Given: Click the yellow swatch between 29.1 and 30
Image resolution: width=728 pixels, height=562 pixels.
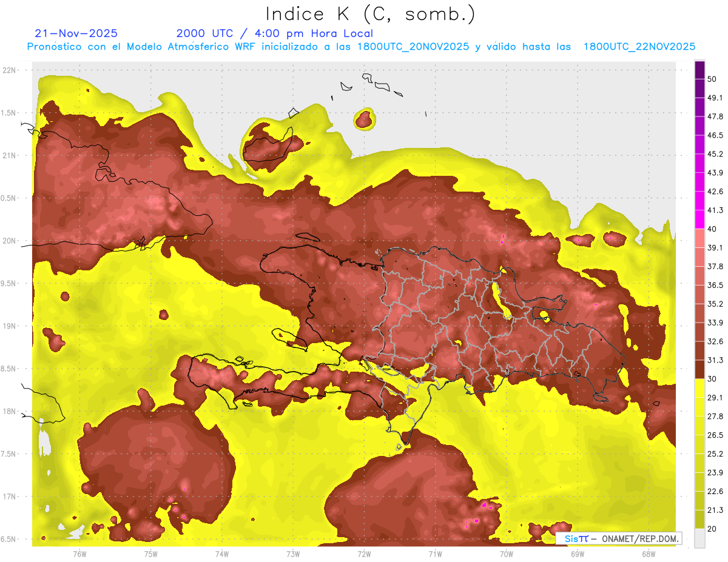Looking at the screenshot, I should click(x=699, y=388).
